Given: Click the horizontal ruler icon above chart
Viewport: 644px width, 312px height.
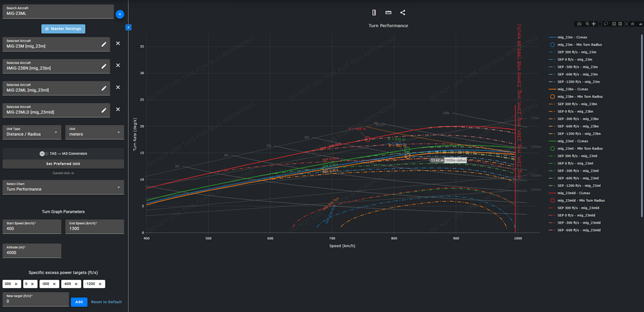Looking at the screenshot, I should [388, 12].
